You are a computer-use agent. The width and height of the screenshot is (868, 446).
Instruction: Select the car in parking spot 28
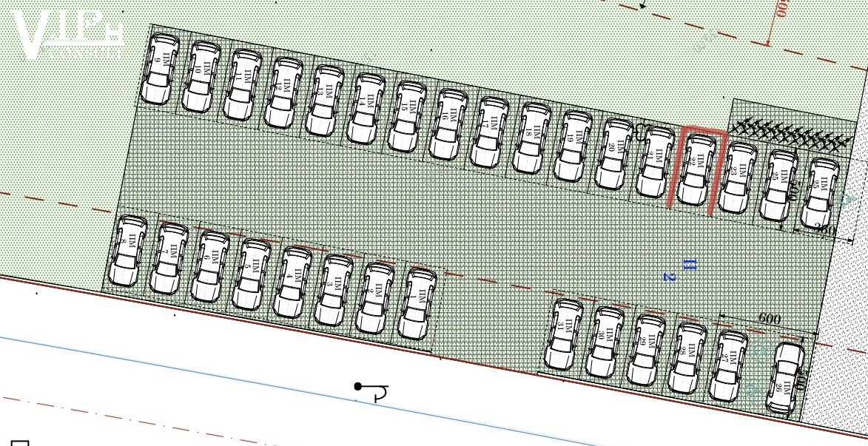(x=687, y=358)
